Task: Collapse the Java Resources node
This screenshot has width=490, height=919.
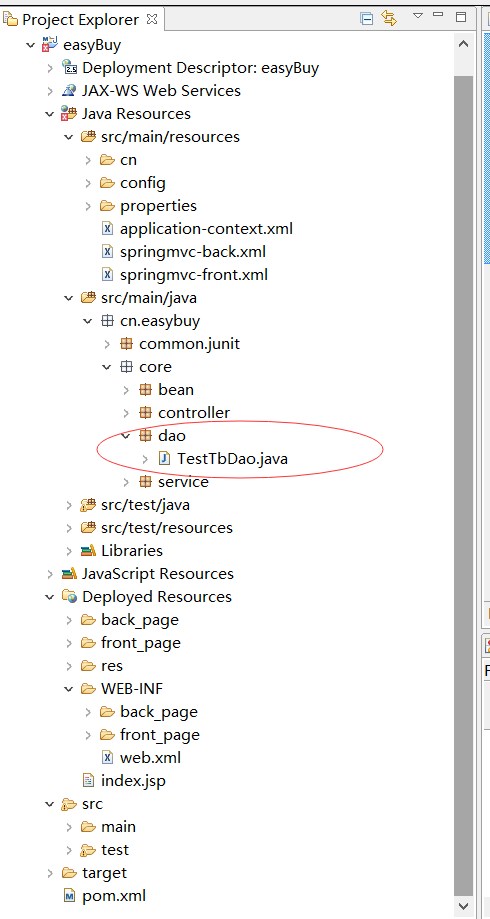Action: point(50,114)
